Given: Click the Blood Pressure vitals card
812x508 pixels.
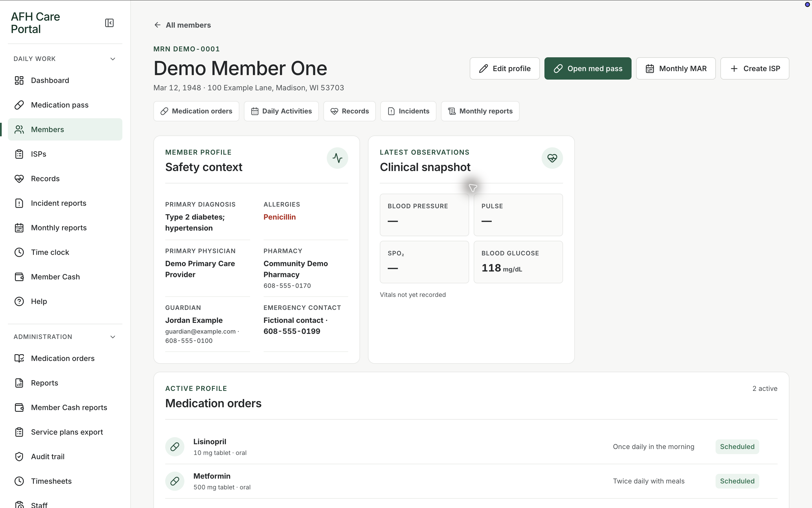Looking at the screenshot, I should point(424,215).
